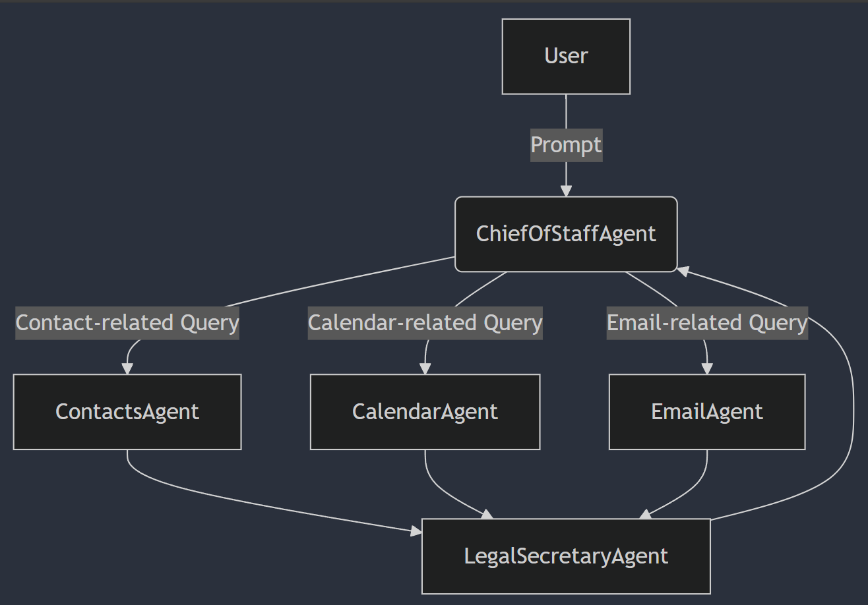Click the Email-related Query label
The width and height of the screenshot is (868, 605).
point(707,323)
